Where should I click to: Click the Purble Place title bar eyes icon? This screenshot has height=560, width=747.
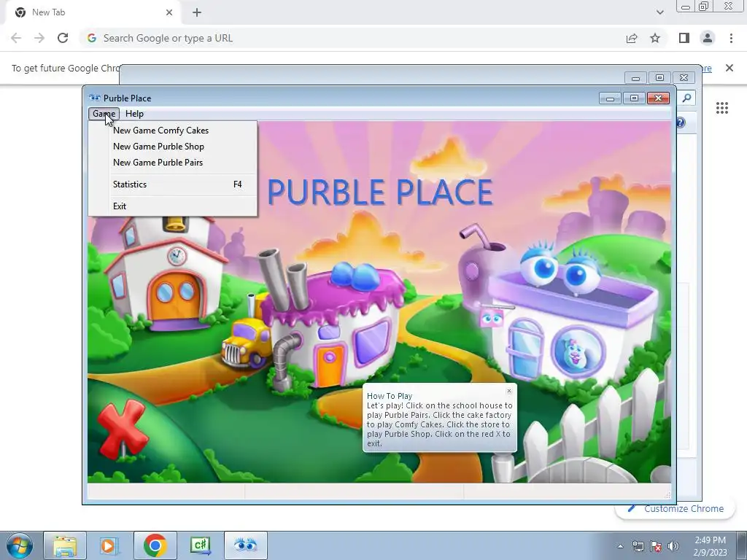(x=95, y=98)
